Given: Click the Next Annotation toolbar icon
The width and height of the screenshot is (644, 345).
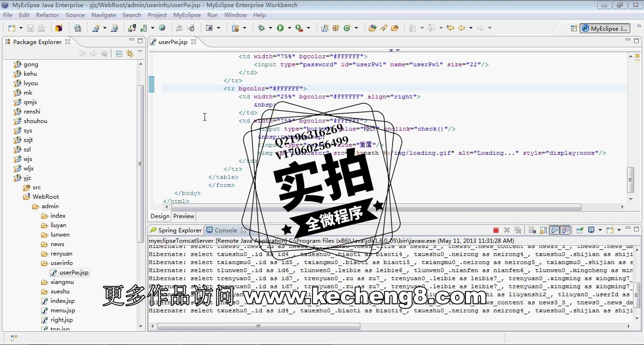Looking at the screenshot, I should 413,28.
